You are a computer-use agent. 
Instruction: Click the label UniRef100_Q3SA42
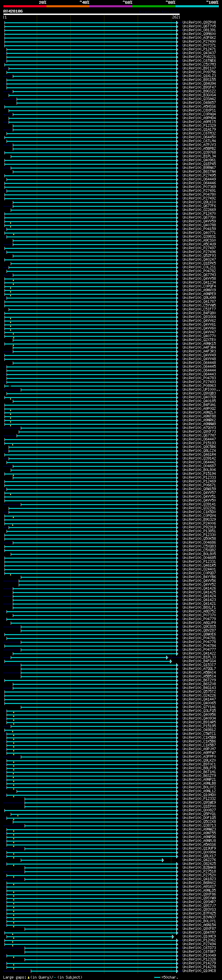point(199,99)
